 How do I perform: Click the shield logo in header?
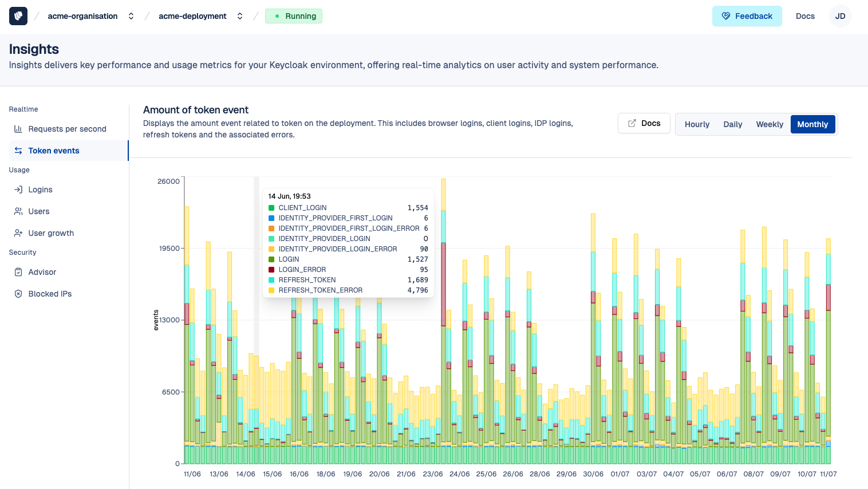point(18,16)
